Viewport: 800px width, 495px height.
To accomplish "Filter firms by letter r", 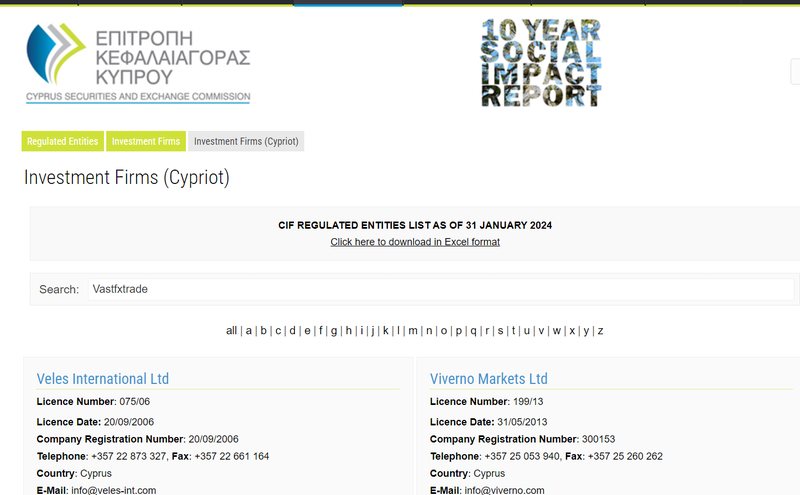I will (x=487, y=331).
